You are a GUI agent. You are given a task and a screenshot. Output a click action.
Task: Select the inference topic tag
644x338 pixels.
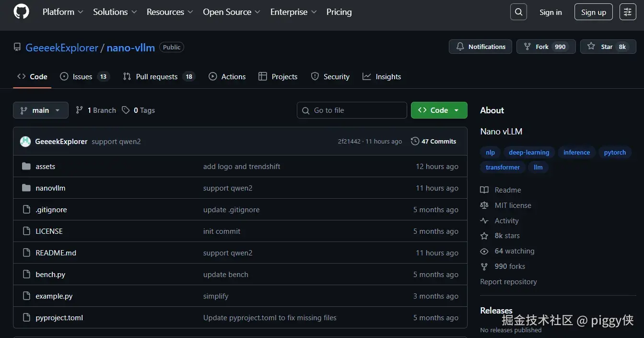point(576,153)
